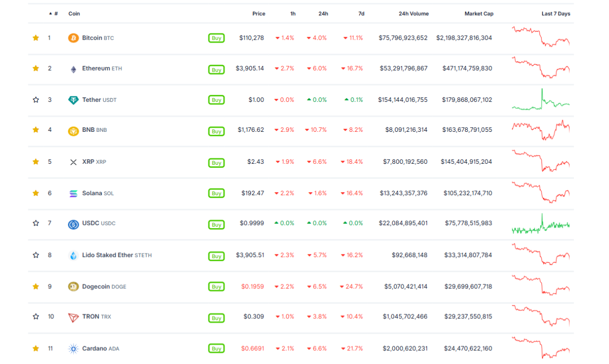Click the Dogecoin logo icon

tap(74, 286)
